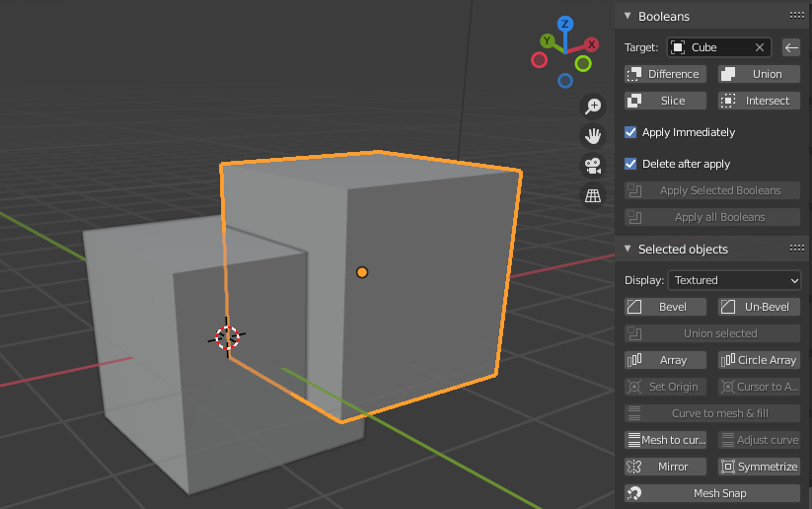Click the Bevel button
Image resolution: width=812 pixels, height=509 pixels.
[x=665, y=307]
